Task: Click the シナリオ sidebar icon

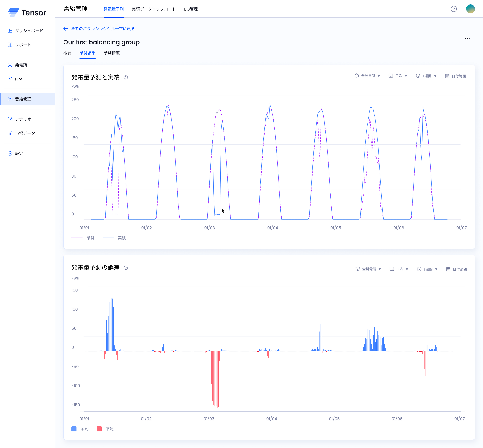Action: tap(10, 119)
